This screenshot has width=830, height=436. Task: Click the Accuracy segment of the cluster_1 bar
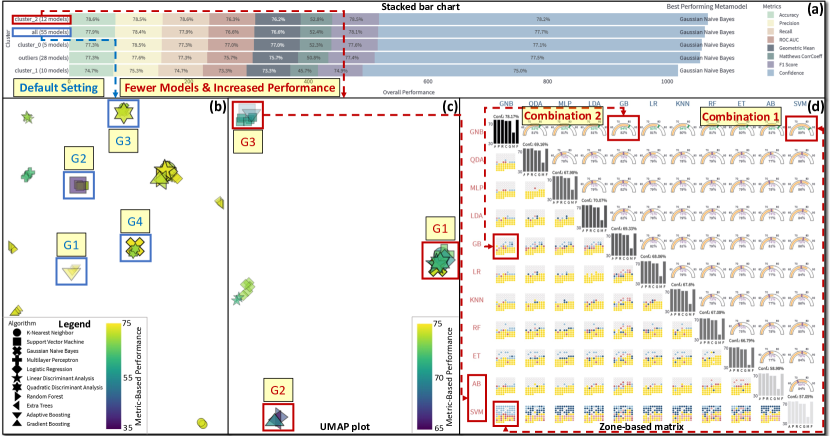92,70
